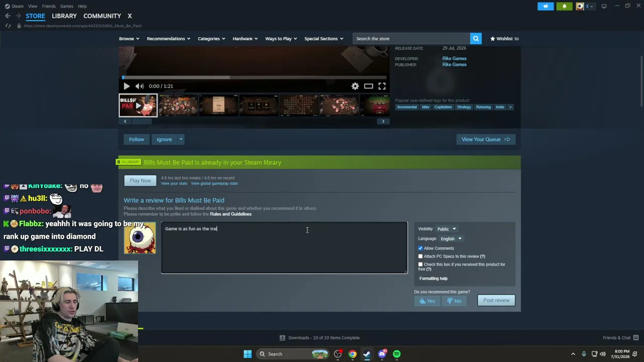The width and height of the screenshot is (644, 362).
Task: Open the review Visibility dropdown
Action: coord(446,229)
